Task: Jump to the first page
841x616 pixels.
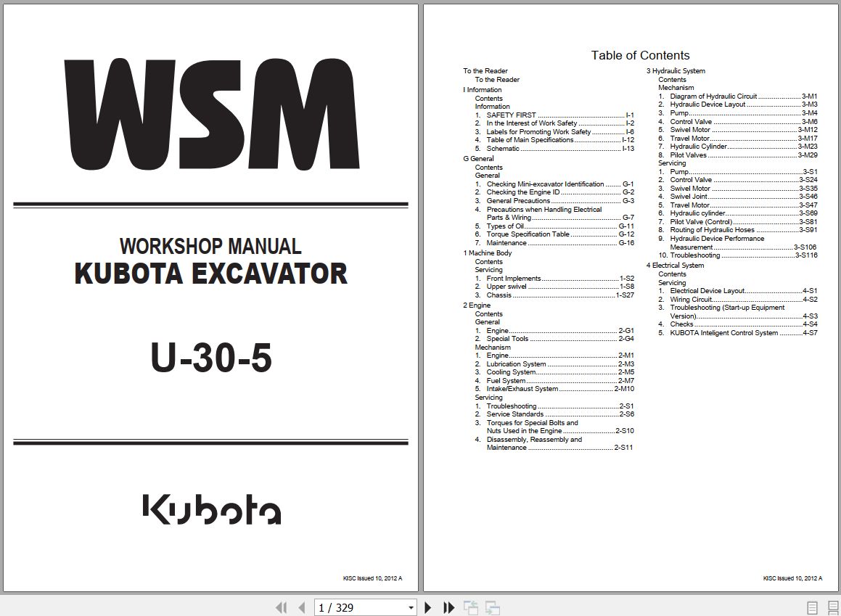Action: [x=282, y=607]
